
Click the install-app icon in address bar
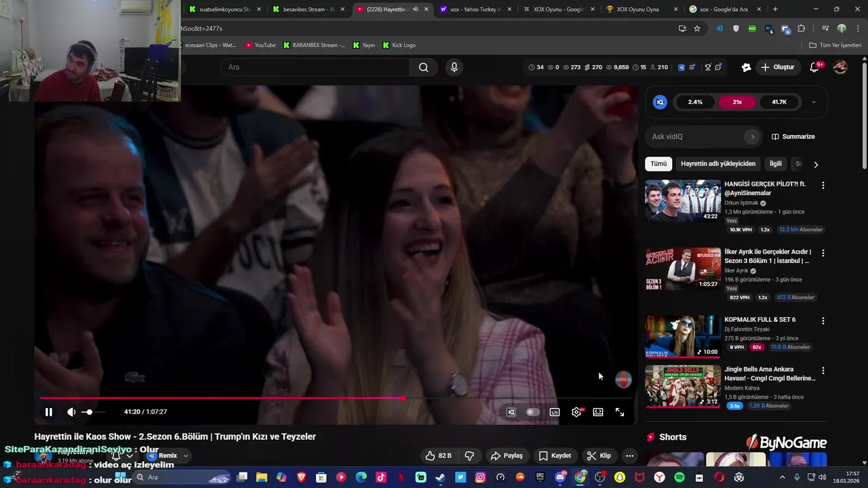click(x=682, y=28)
